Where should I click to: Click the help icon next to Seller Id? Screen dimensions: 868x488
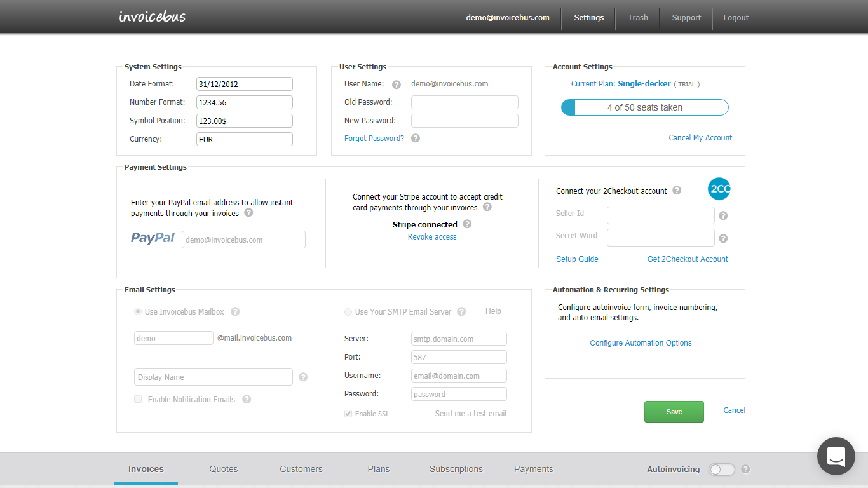[x=723, y=215]
